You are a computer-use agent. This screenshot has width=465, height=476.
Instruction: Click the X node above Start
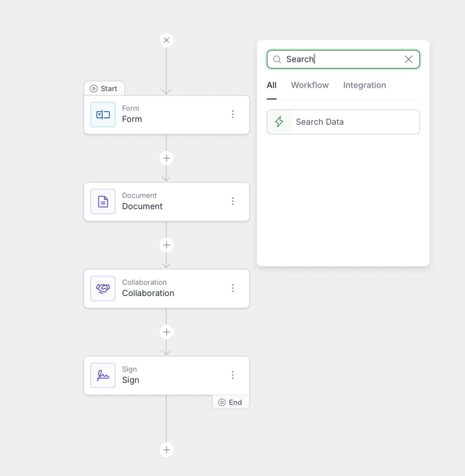tap(166, 40)
